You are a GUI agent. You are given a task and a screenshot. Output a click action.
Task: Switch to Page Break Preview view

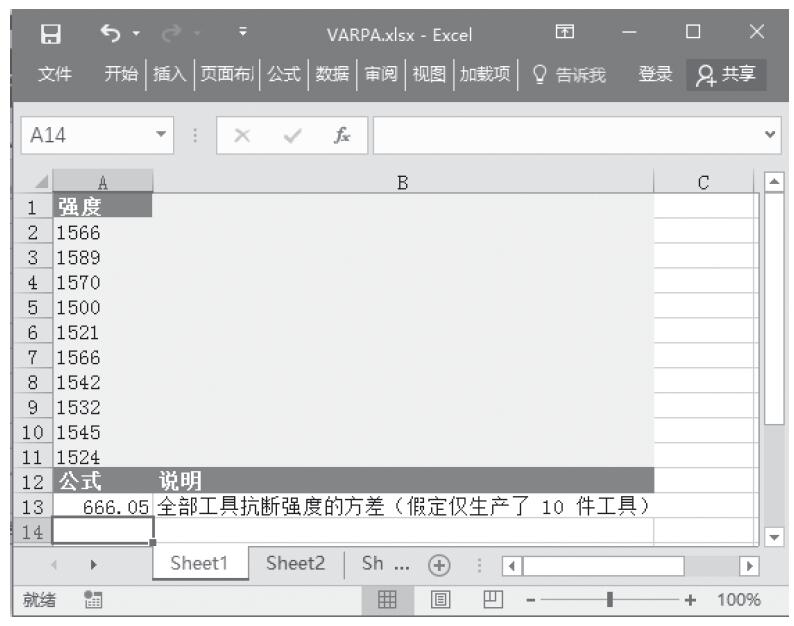click(492, 601)
